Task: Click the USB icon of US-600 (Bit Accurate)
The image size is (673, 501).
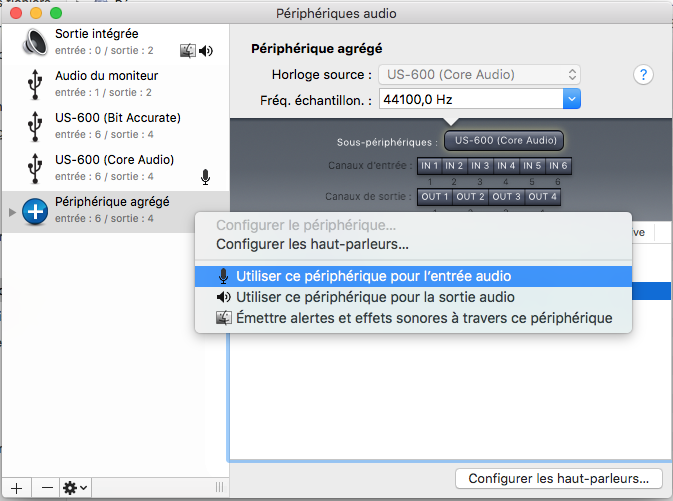Action: (35, 126)
